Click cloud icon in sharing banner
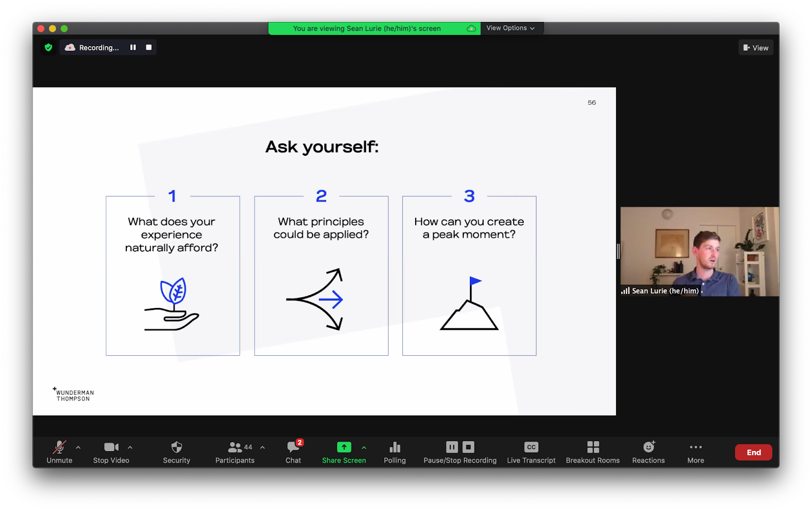The height and width of the screenshot is (511, 812). (x=471, y=28)
